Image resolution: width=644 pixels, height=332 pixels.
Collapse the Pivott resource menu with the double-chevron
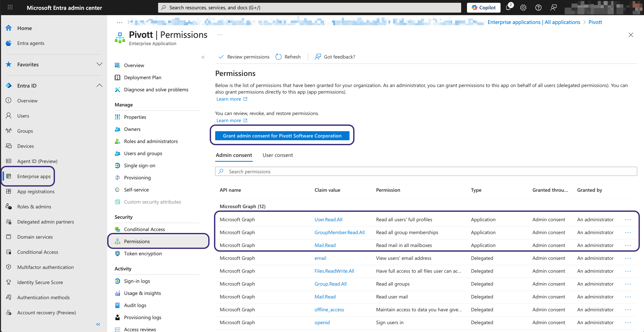(x=203, y=57)
